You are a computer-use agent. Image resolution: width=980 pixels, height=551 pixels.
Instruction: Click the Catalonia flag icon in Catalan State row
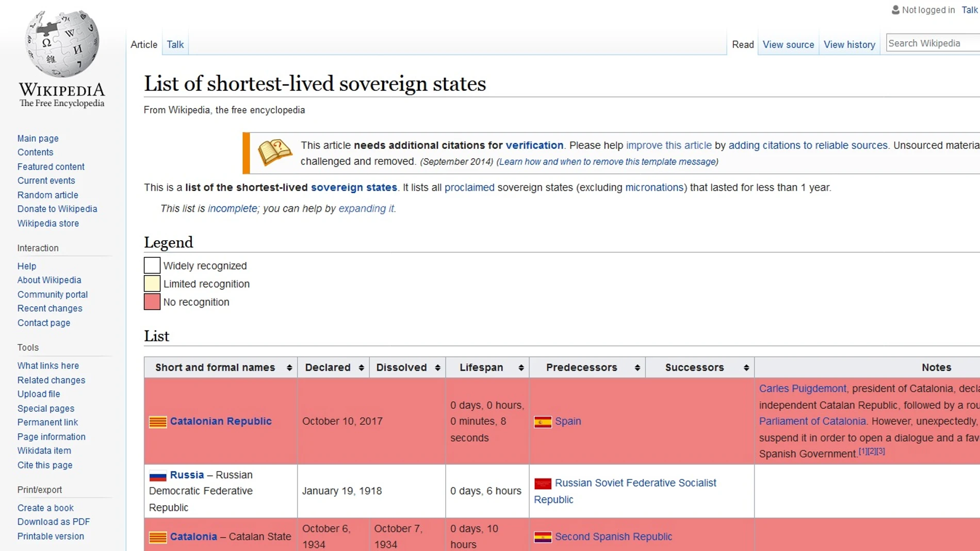(x=158, y=537)
